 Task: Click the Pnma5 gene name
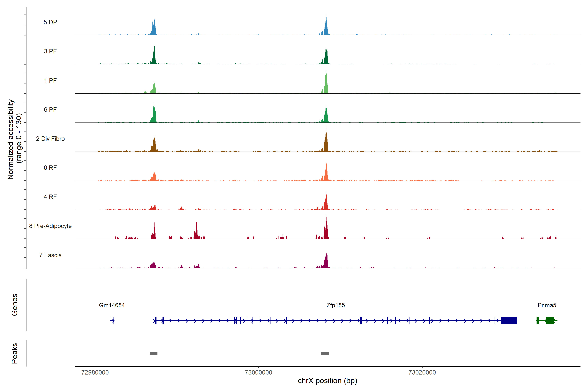547,305
